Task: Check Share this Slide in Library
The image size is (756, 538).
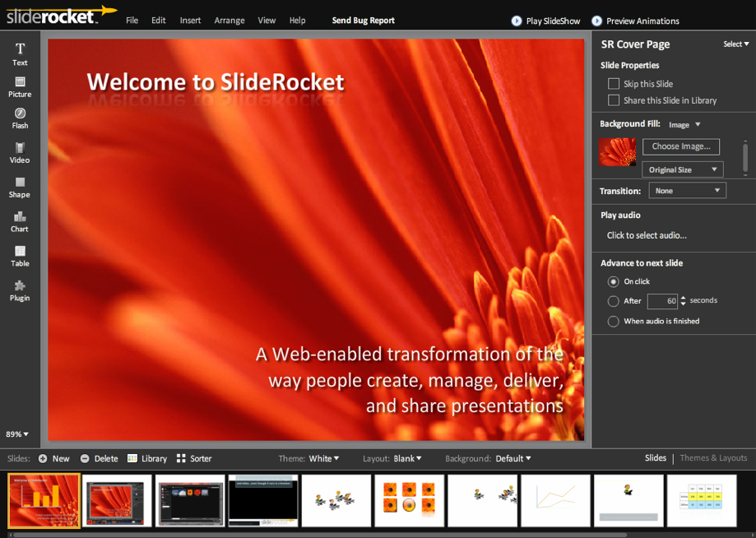Action: pos(614,100)
